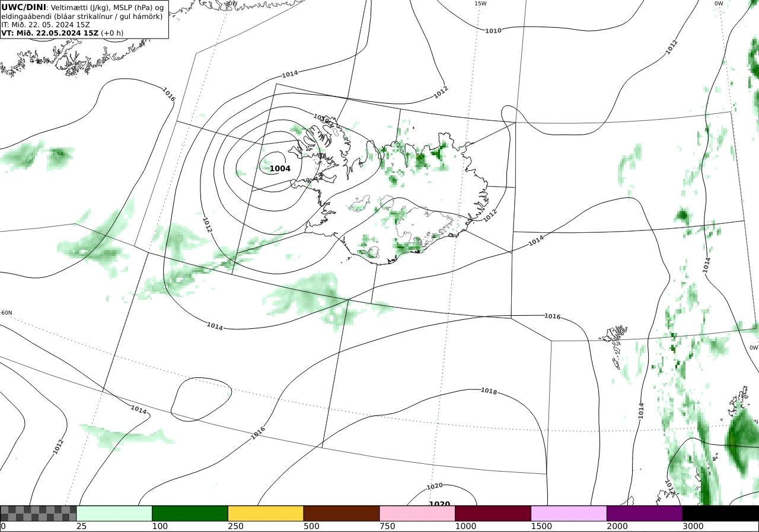Click the legend value 3000
The image size is (759, 532).
pyautogui.click(x=693, y=526)
